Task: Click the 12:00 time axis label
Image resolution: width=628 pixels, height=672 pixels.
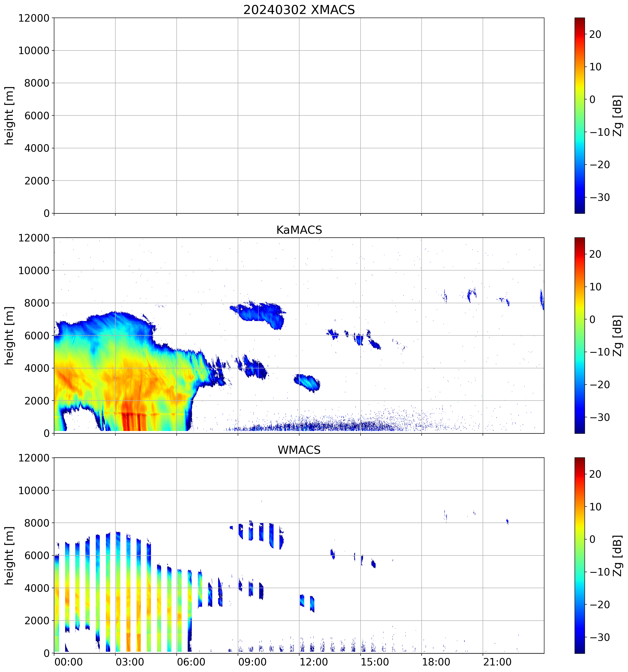Action: (x=313, y=662)
